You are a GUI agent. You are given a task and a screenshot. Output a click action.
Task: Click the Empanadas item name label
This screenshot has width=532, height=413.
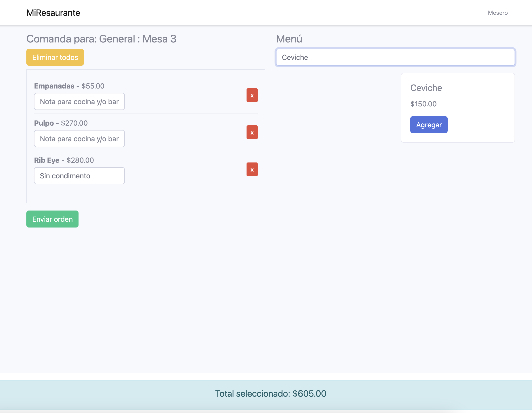tap(54, 86)
